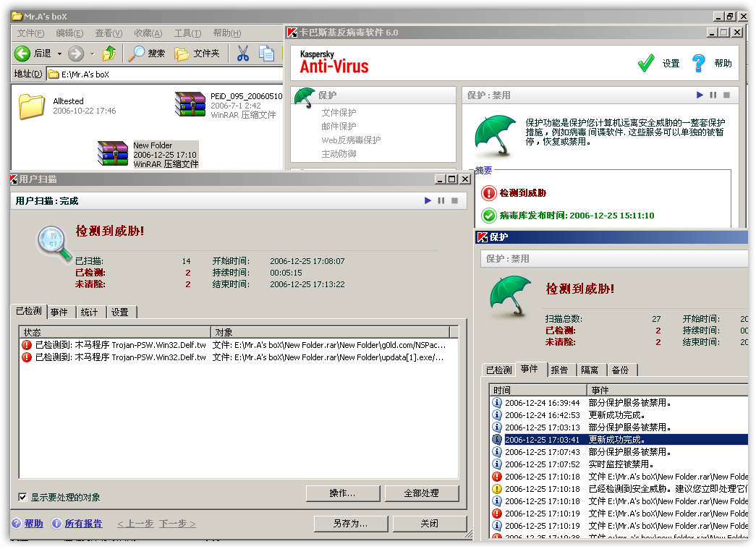Click the Copy icon in Explorer toolbar
The height and width of the screenshot is (549, 756).
266,53
